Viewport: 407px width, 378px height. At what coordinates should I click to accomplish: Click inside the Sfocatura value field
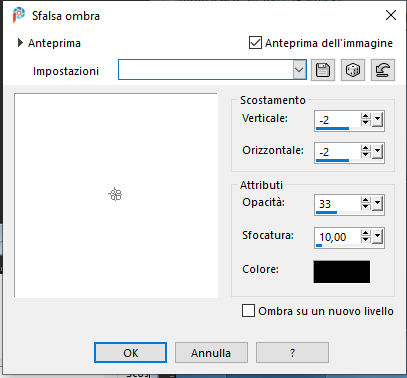pyautogui.click(x=337, y=237)
